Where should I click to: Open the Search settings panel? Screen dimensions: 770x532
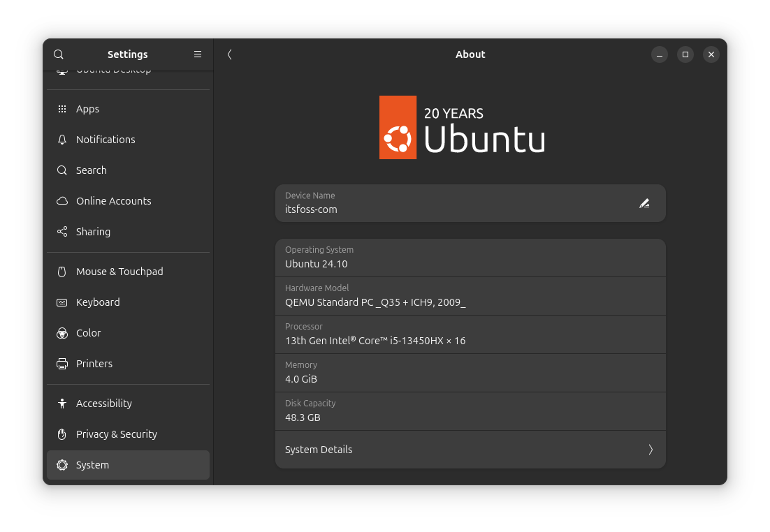coord(92,170)
